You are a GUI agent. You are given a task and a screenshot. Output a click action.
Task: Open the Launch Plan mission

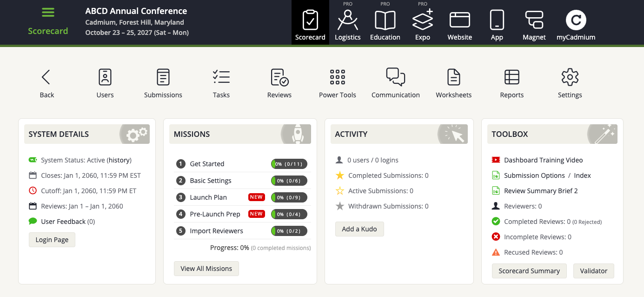(208, 197)
